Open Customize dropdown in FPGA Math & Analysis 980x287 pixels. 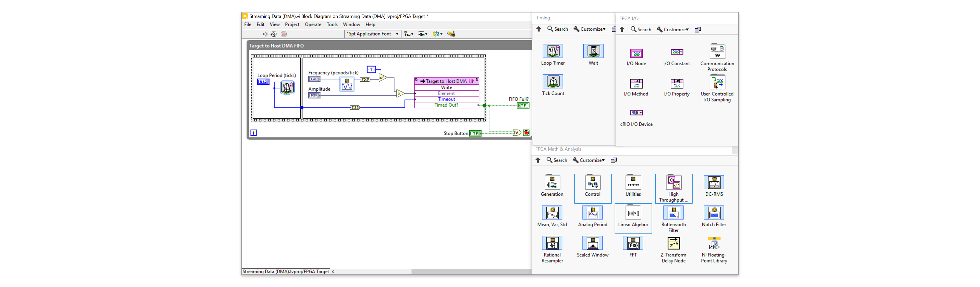[589, 160]
